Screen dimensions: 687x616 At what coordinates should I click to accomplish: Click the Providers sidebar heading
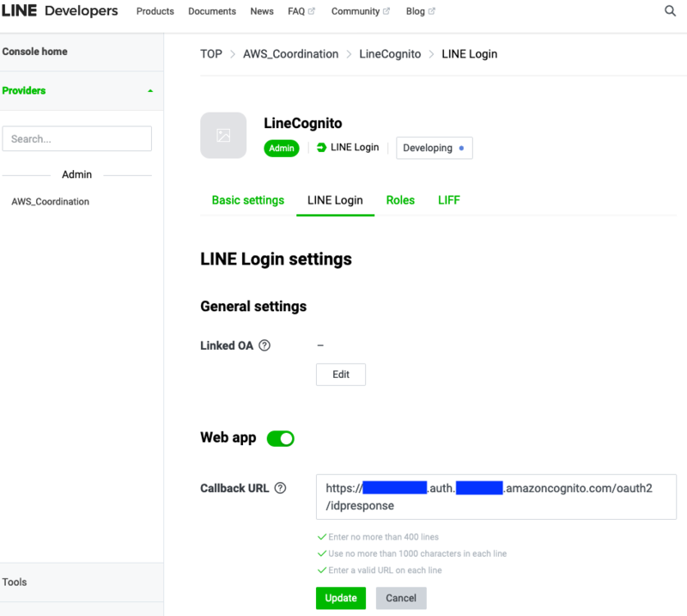tap(24, 91)
